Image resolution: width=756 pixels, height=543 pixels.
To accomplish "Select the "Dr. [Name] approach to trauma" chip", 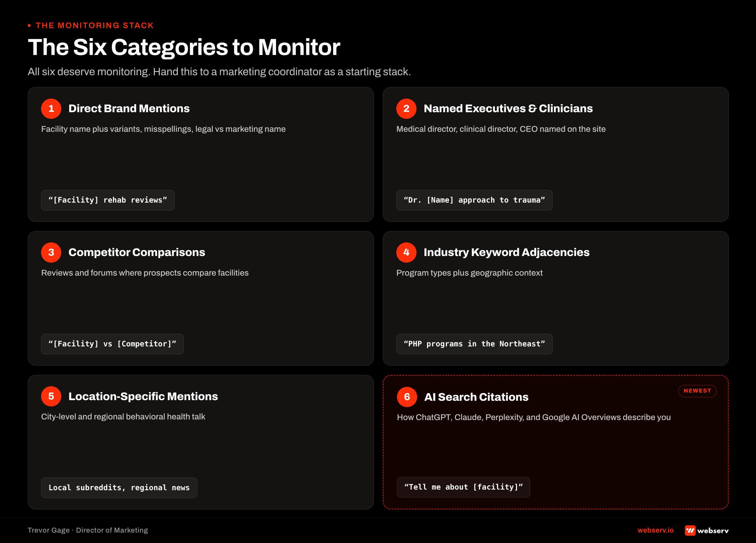I will [x=474, y=200].
